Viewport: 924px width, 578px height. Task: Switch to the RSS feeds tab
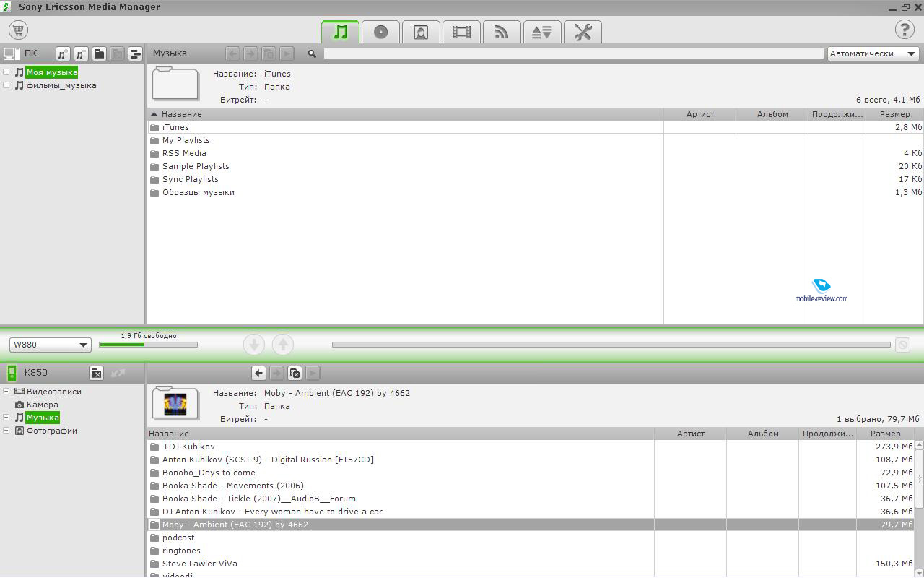(x=502, y=32)
